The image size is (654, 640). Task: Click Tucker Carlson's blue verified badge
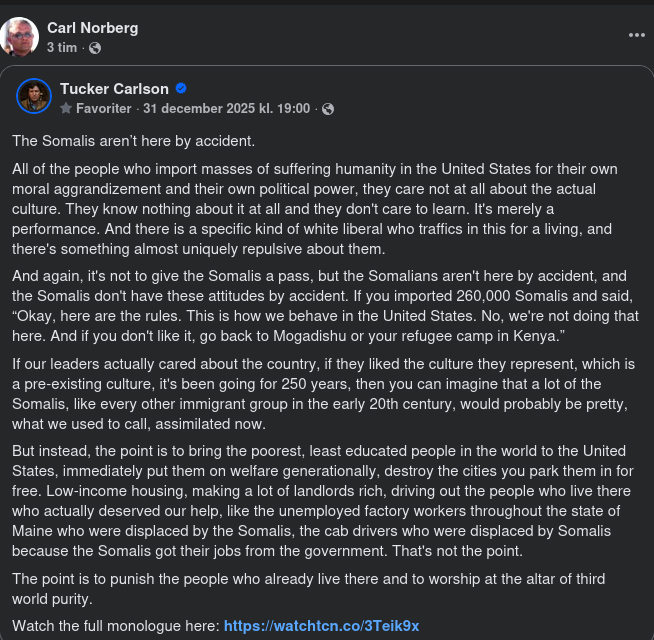pos(181,89)
